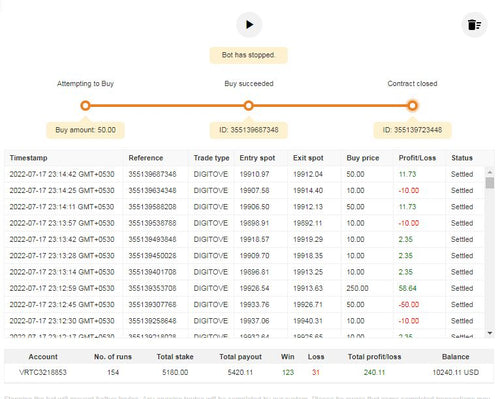Click exit spot 19892.11

pos(307,223)
